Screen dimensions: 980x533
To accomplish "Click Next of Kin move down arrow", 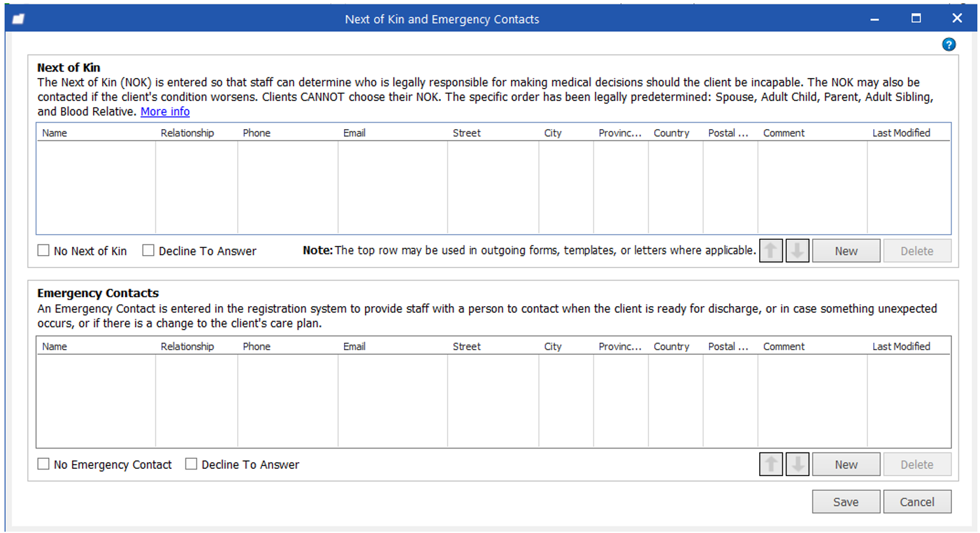I will coord(797,250).
